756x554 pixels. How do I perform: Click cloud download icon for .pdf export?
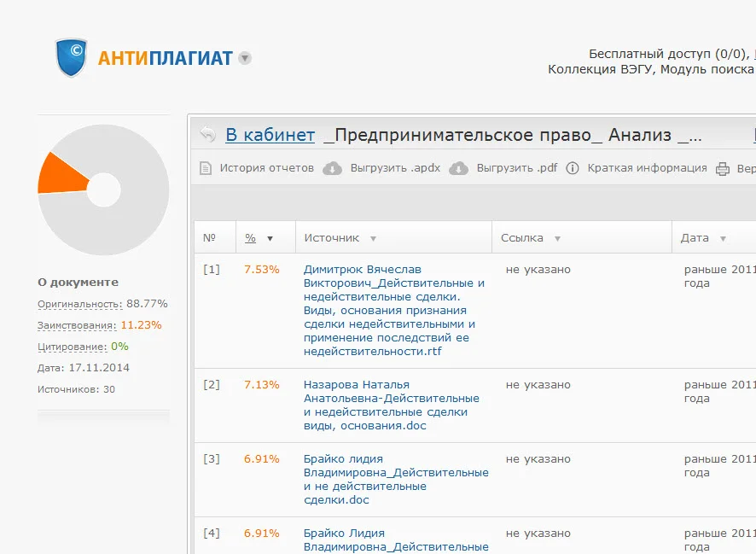click(x=458, y=168)
